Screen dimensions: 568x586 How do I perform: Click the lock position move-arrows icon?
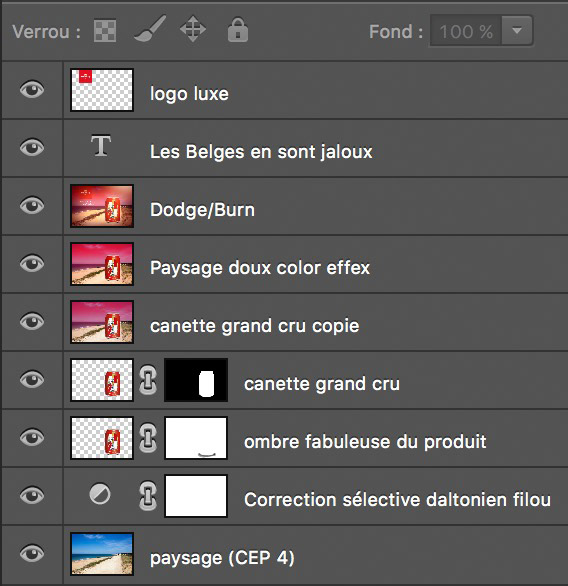(x=193, y=29)
